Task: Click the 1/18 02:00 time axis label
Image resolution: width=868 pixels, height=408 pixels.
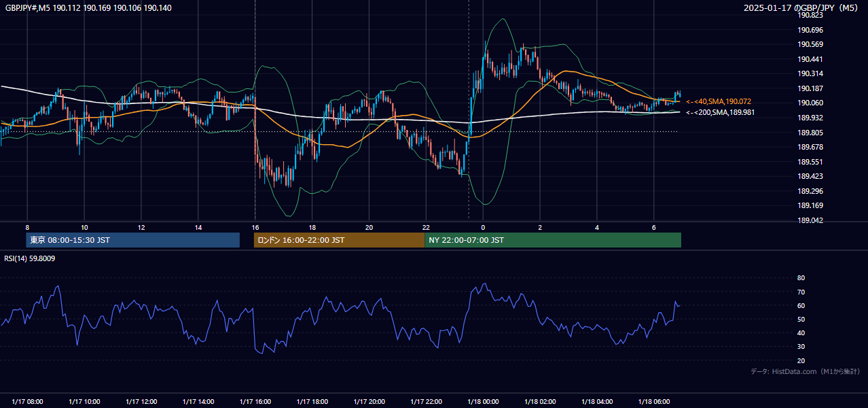Action: (540, 402)
